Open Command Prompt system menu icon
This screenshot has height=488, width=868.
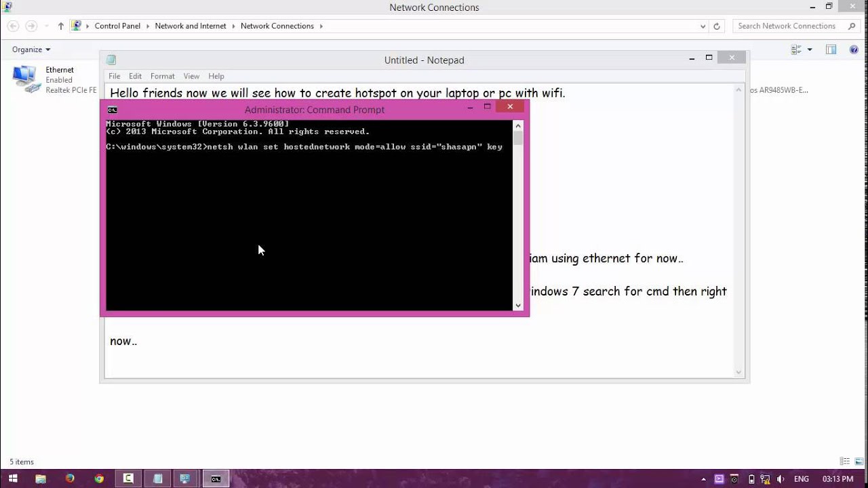click(x=112, y=110)
